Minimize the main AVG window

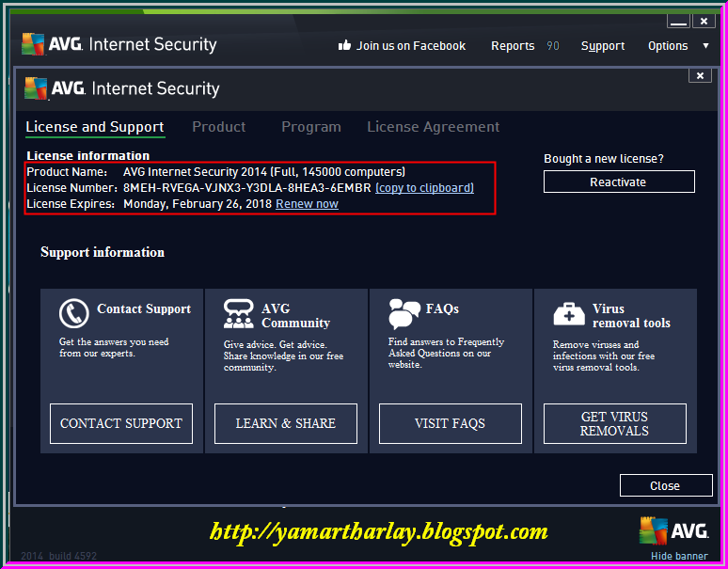[678, 22]
